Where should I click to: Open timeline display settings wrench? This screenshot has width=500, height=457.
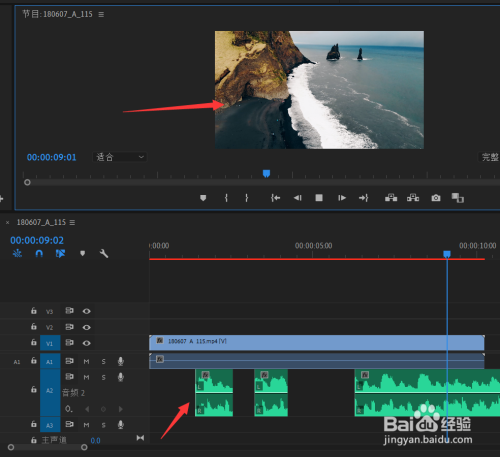click(104, 254)
